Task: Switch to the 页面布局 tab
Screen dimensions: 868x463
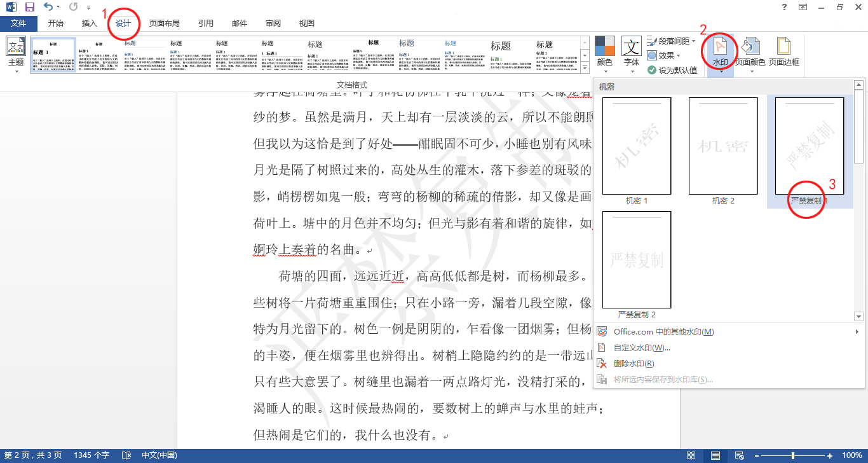Action: point(165,24)
